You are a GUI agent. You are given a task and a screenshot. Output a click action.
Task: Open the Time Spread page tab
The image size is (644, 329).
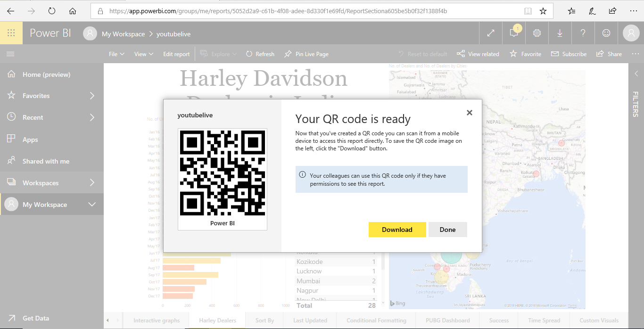(x=544, y=321)
